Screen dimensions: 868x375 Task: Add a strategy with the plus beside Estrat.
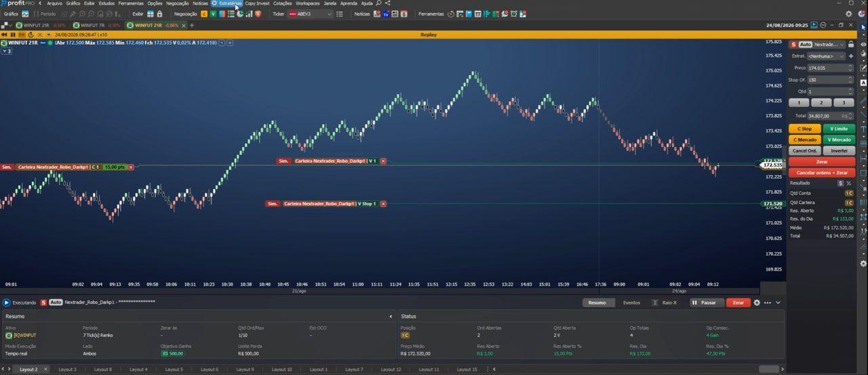(x=851, y=56)
